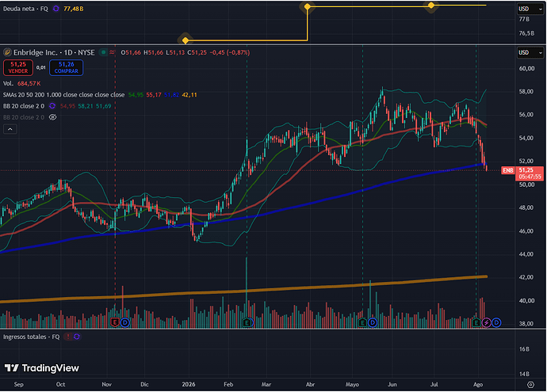Open the May earnings E marker
The width and height of the screenshot is (547, 392).
pos(362,322)
